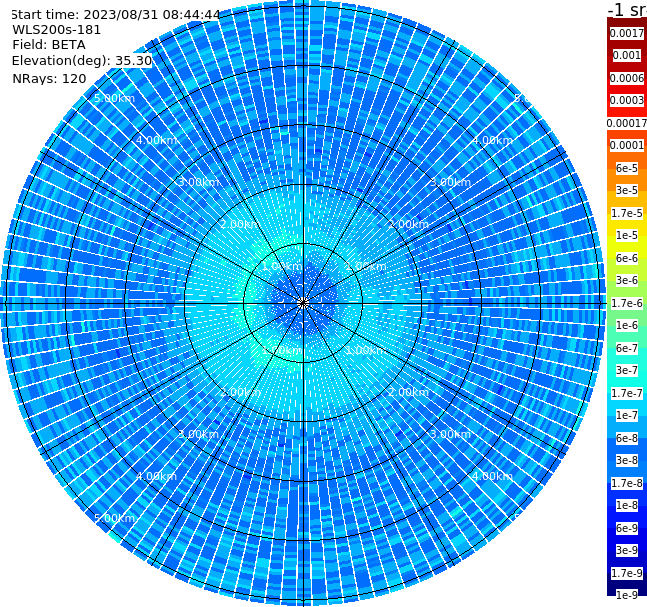Click the lidar origin where radial lines meet
647x607 pixels.
(x=303, y=303)
